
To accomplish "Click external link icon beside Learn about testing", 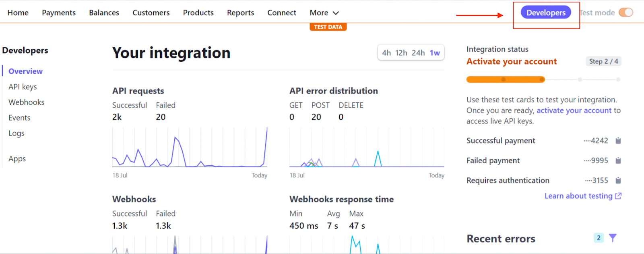I will pos(618,196).
